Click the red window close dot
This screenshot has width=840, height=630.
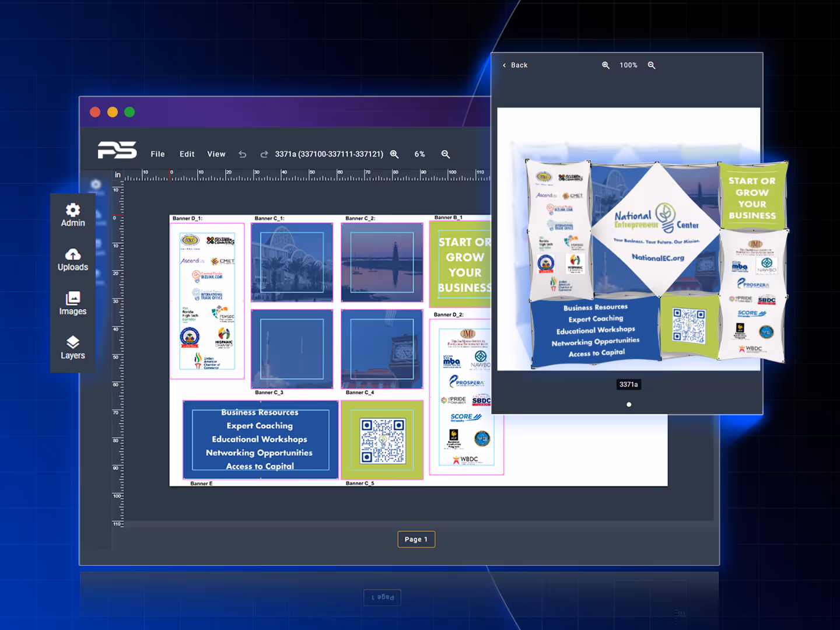tap(95, 112)
